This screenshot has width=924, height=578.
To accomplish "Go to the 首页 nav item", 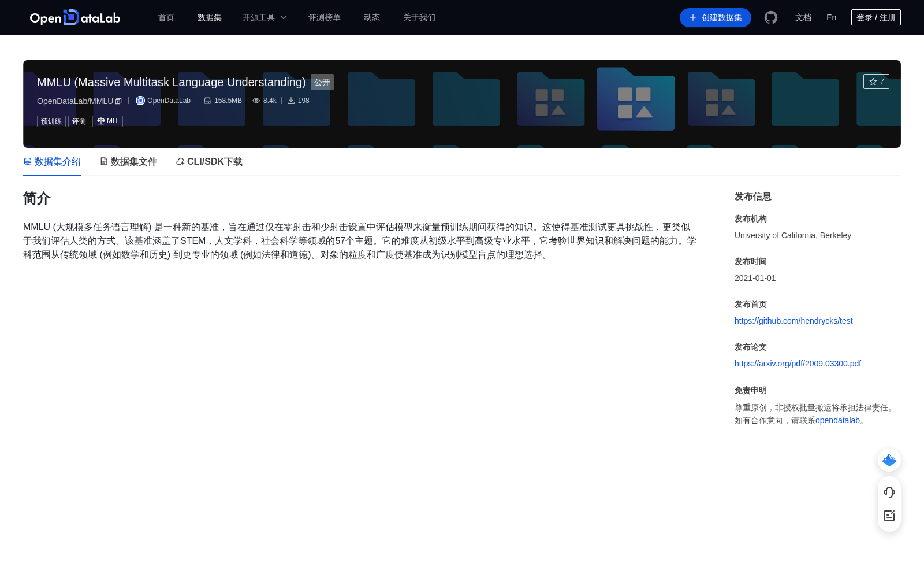I will pos(166,17).
